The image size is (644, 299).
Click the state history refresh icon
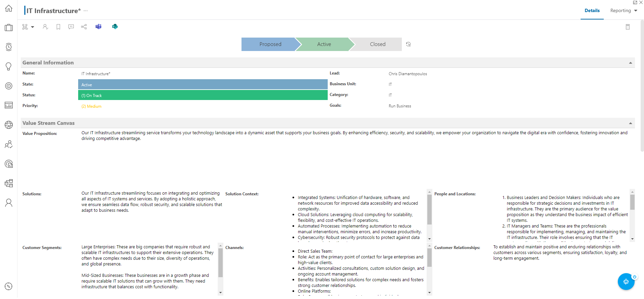409,44
